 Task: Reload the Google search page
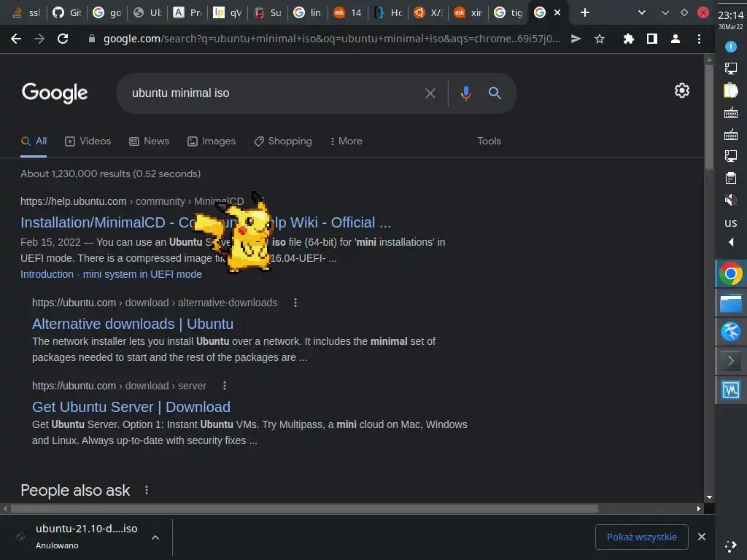pos(63,39)
